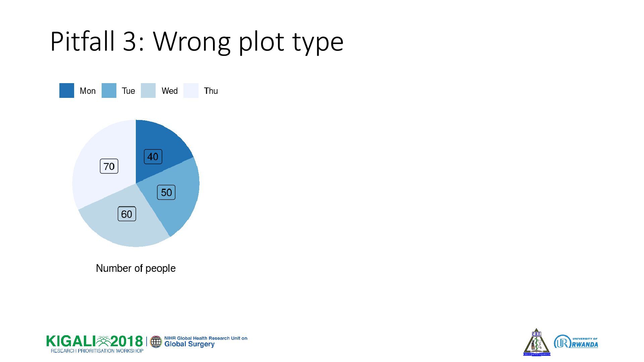Click the Tue legend color swatch

click(109, 90)
